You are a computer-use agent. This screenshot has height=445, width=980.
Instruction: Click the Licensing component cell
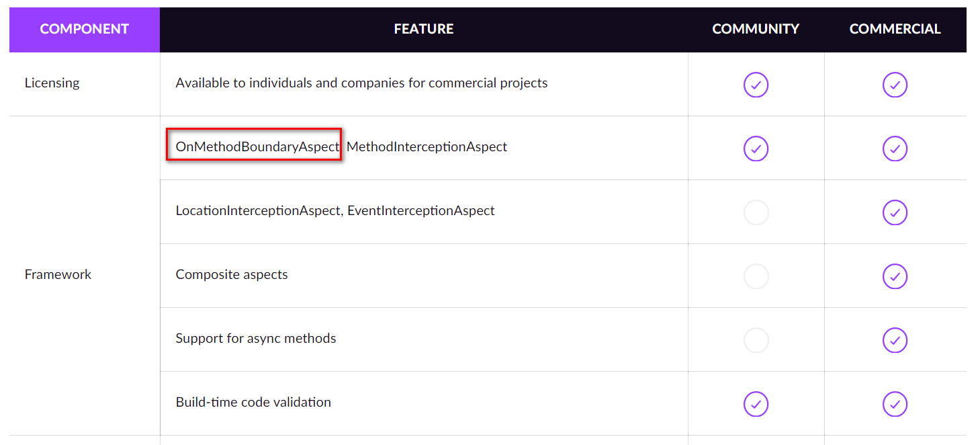[x=52, y=83]
